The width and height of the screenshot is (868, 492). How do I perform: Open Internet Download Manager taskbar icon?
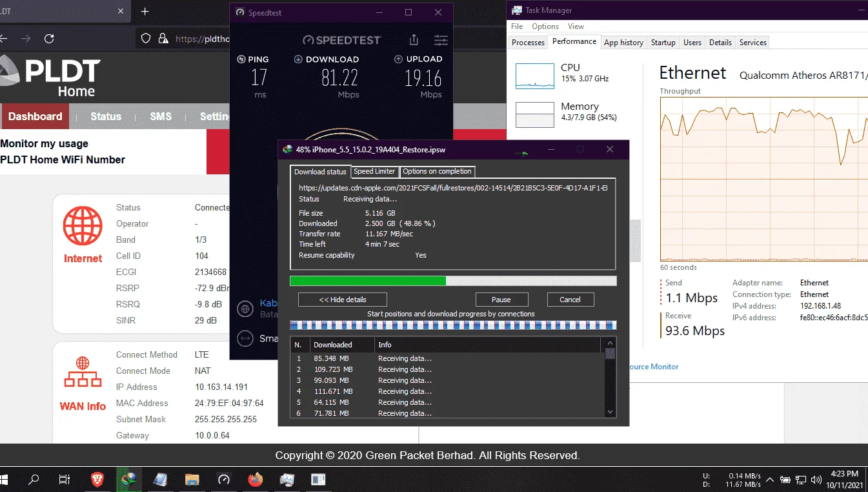[x=128, y=479]
